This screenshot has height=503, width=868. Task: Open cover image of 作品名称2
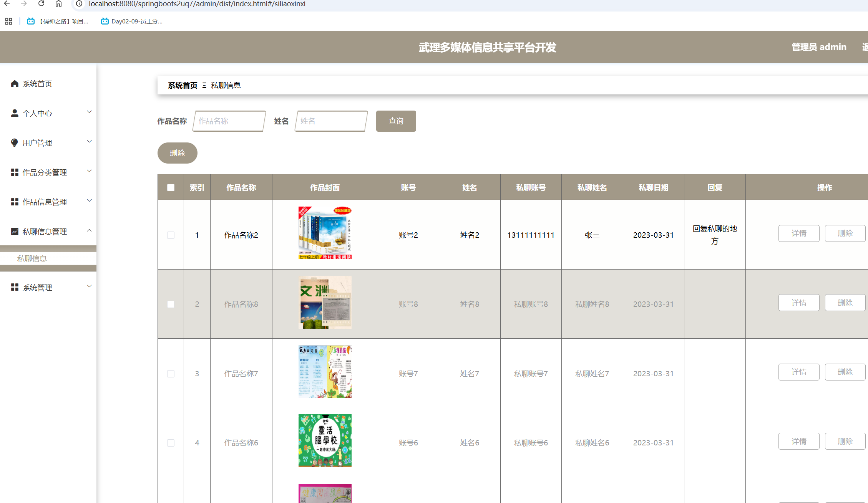(x=325, y=233)
